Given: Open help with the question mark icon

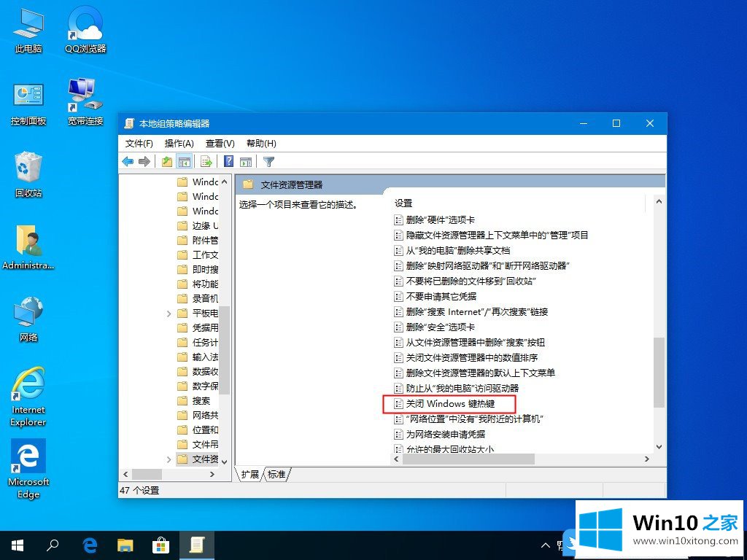Looking at the screenshot, I should click(x=228, y=161).
